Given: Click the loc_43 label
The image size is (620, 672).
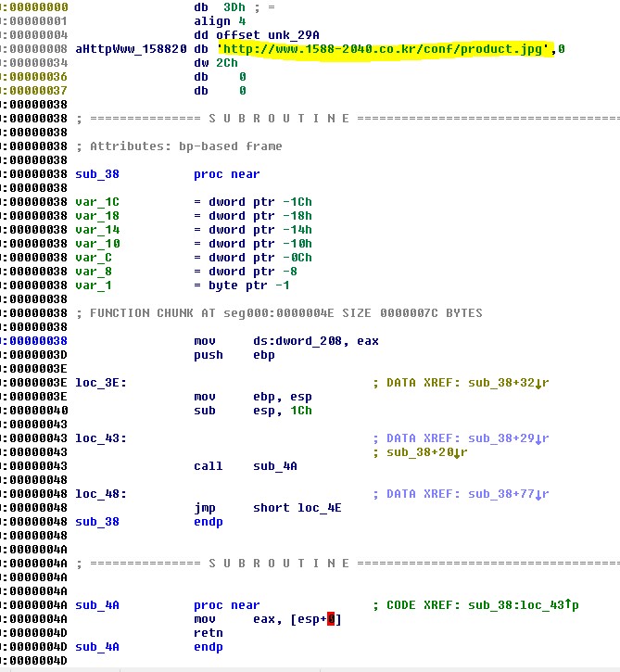Looking at the screenshot, I should [x=101, y=438].
